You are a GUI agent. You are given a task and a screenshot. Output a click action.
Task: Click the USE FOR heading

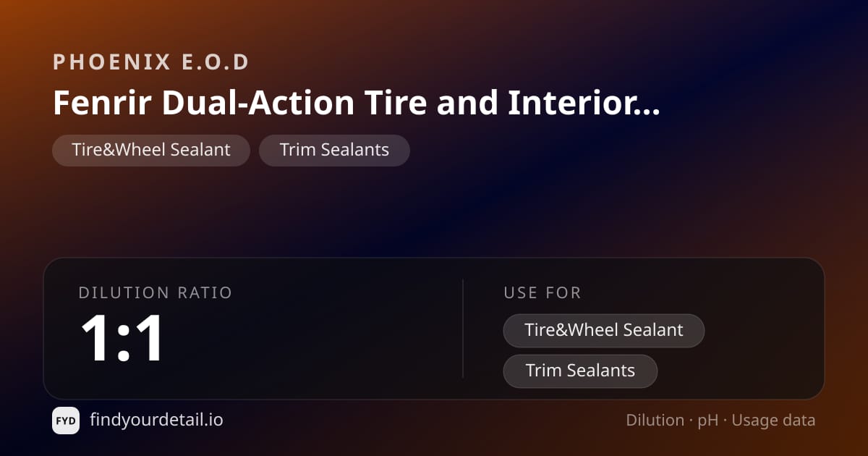(542, 293)
